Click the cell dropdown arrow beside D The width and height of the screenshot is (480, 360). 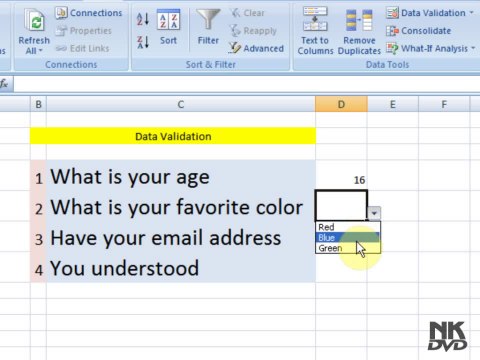point(374,213)
